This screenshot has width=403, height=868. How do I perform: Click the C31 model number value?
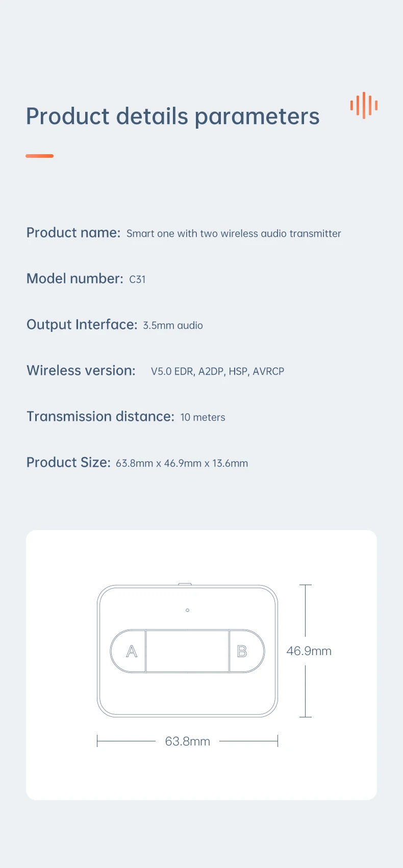(x=137, y=279)
